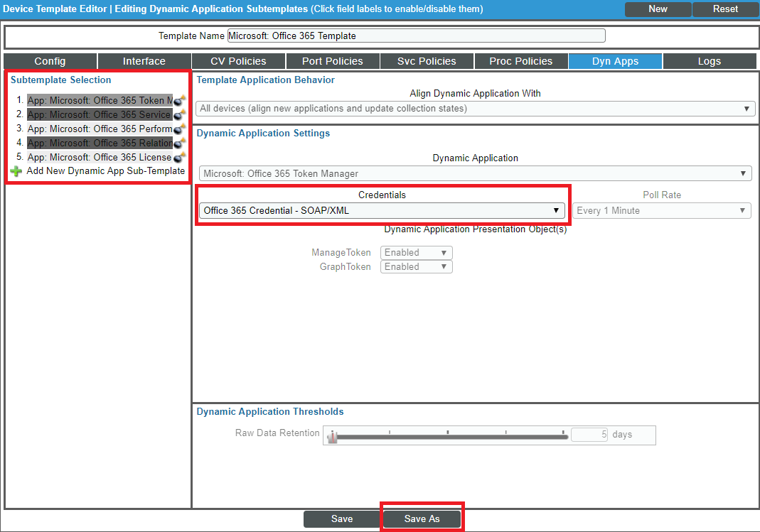The image size is (760, 532).
Task: Click bomb icon next to Office 365 Relation subtemplate
Action: (179, 143)
